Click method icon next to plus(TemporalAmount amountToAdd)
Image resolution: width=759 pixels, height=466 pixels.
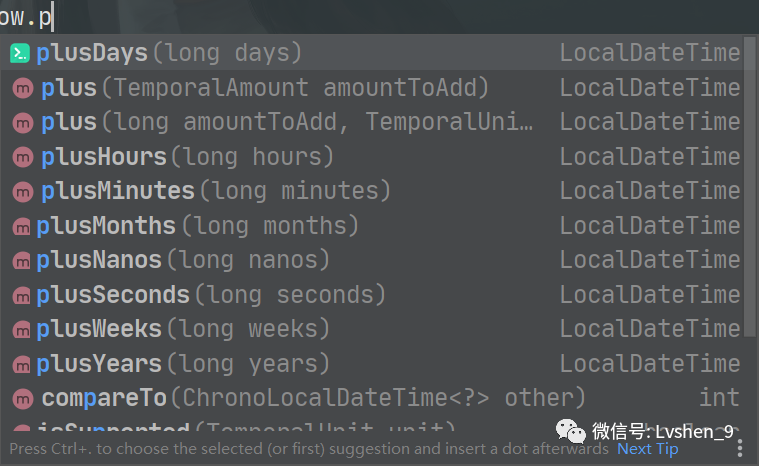22,89
